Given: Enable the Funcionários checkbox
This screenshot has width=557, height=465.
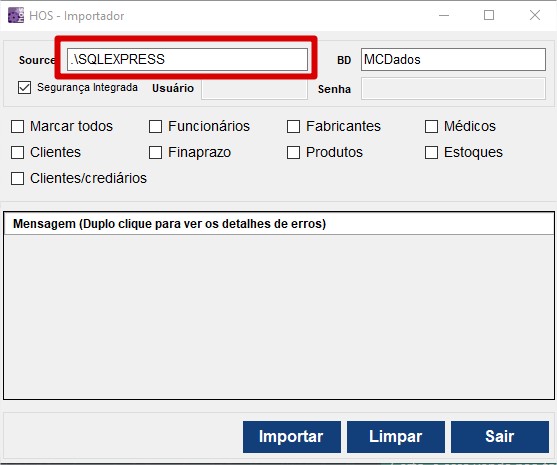Looking at the screenshot, I should click(155, 126).
